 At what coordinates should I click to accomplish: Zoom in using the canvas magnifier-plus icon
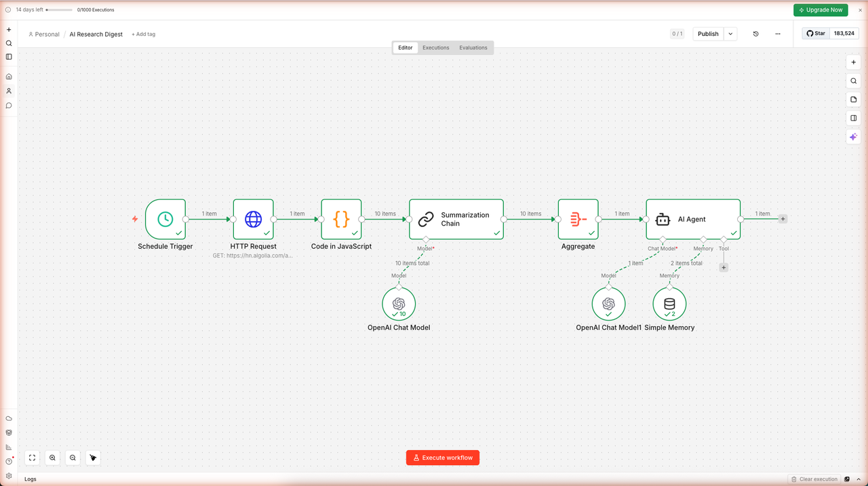coord(52,458)
